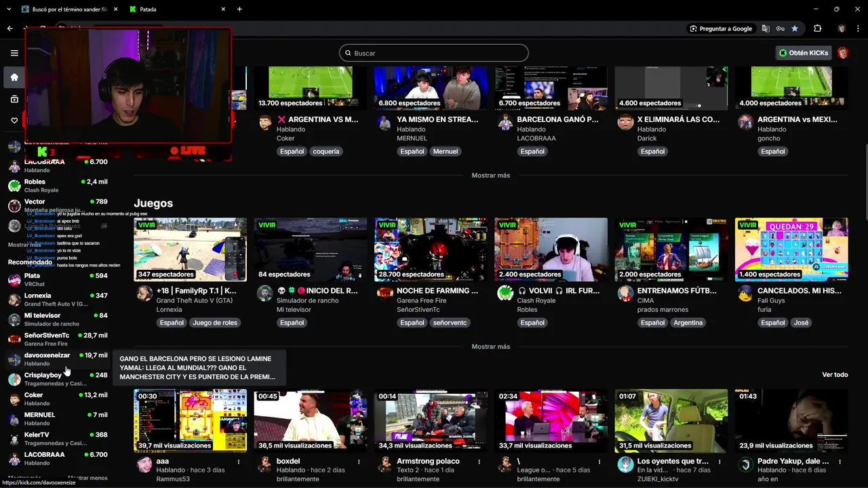The image size is (868, 488).
Task: Click the KelerTV avatar in sidebar
Action: pos(14,439)
